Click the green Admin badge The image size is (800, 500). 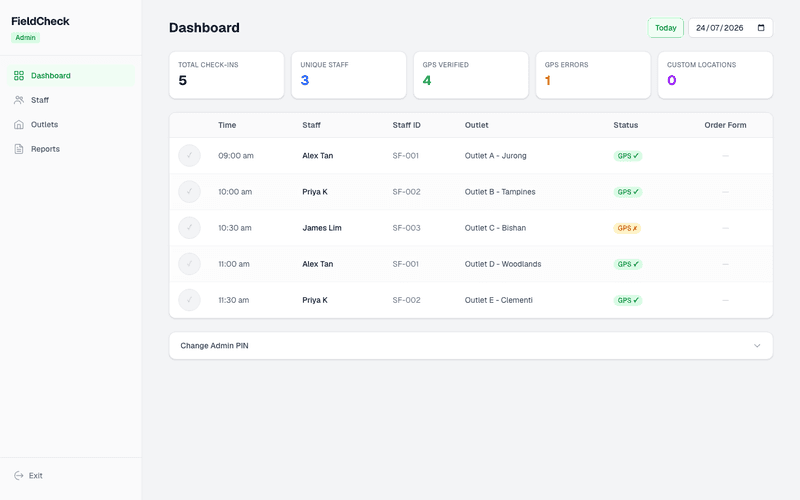26,38
